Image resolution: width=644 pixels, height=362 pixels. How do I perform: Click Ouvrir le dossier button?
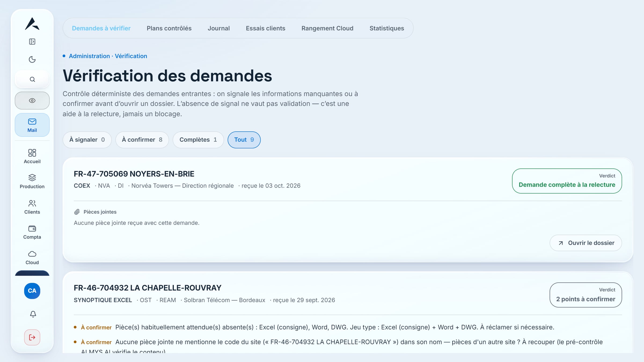click(586, 243)
